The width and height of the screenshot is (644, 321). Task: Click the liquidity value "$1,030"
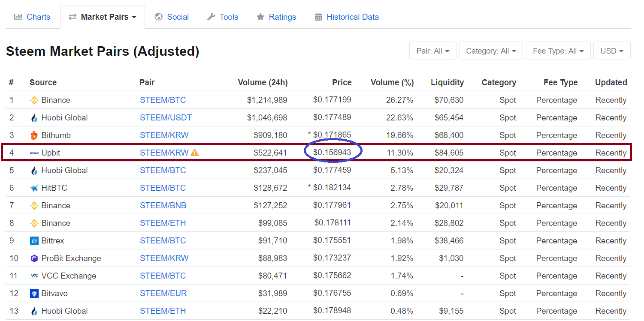pyautogui.click(x=451, y=258)
